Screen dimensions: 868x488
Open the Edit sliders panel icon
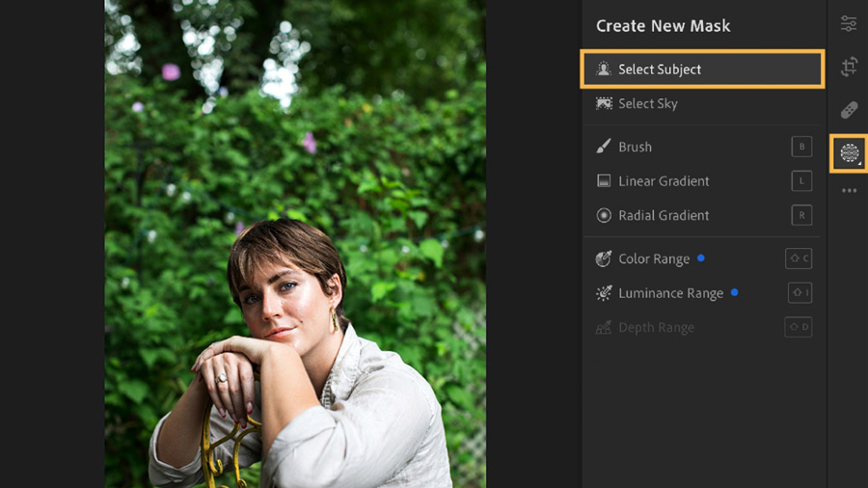pyautogui.click(x=849, y=24)
